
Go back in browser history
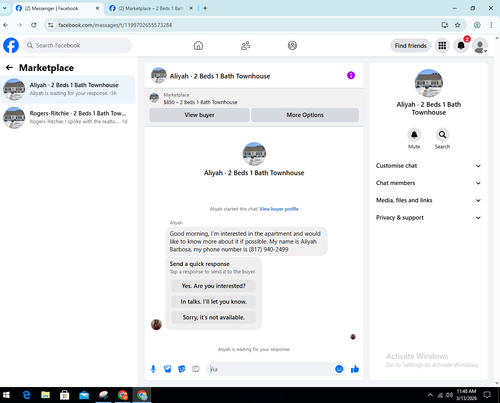6,25
